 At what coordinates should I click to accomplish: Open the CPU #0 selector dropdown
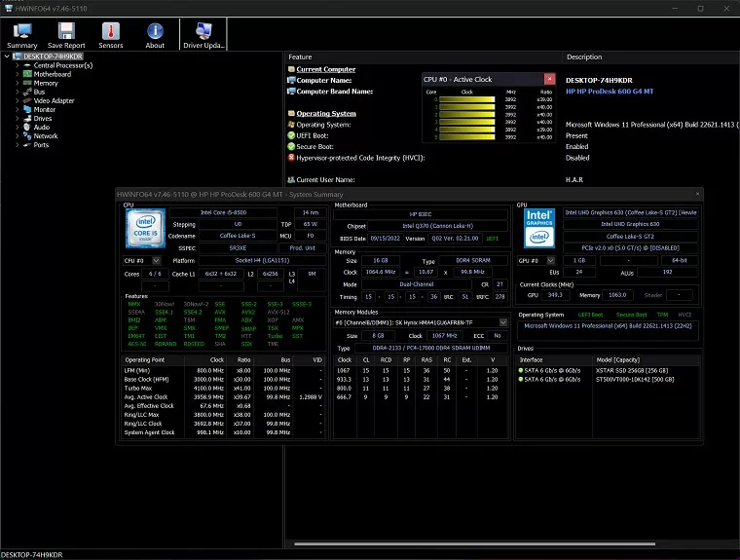pos(156,260)
